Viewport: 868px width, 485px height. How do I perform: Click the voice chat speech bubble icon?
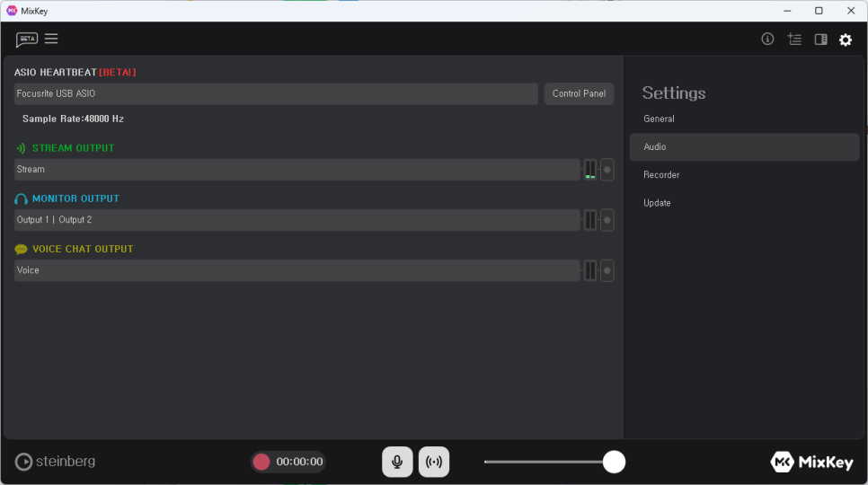21,250
